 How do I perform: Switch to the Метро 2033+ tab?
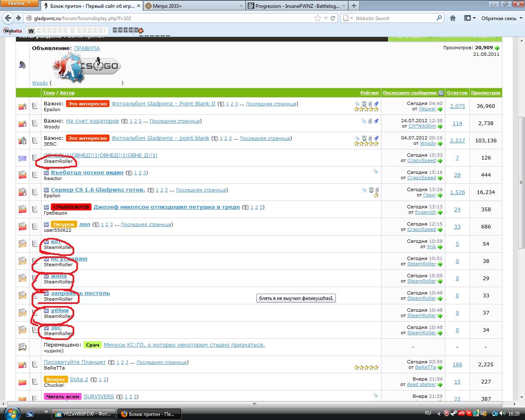point(193,6)
